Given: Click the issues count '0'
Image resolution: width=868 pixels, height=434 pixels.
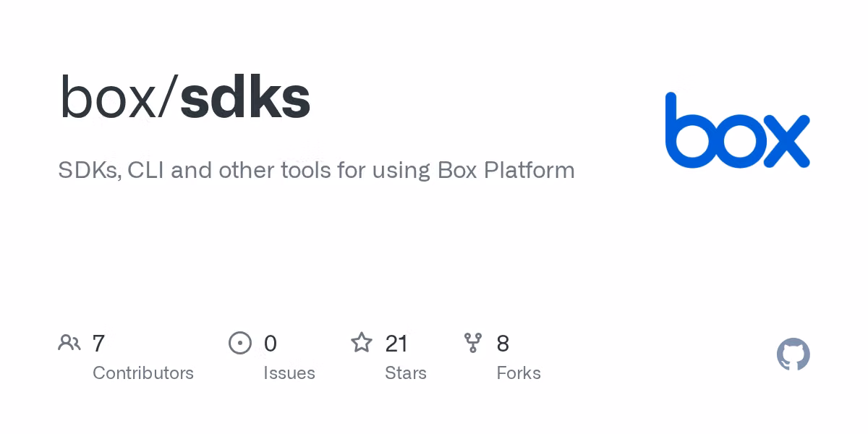Looking at the screenshot, I should point(270,344).
